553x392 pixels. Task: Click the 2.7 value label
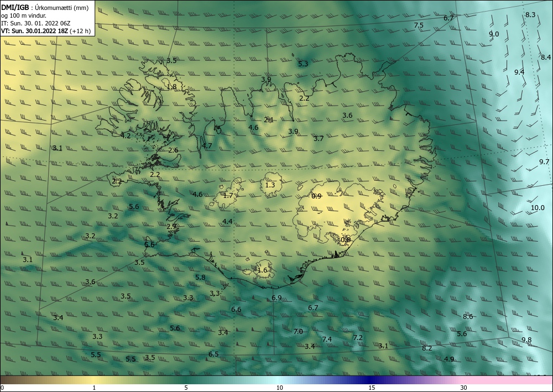point(172,226)
